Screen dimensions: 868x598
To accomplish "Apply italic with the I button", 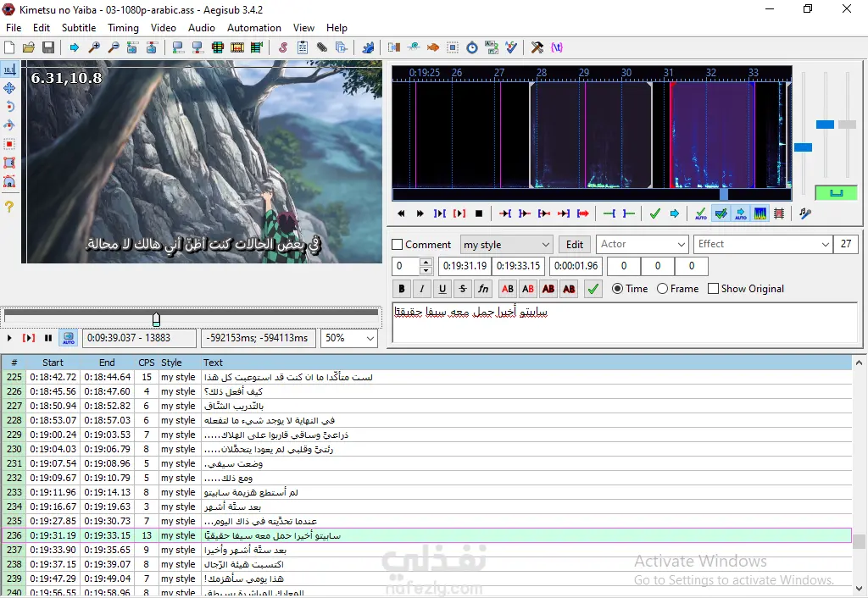I will click(x=422, y=289).
